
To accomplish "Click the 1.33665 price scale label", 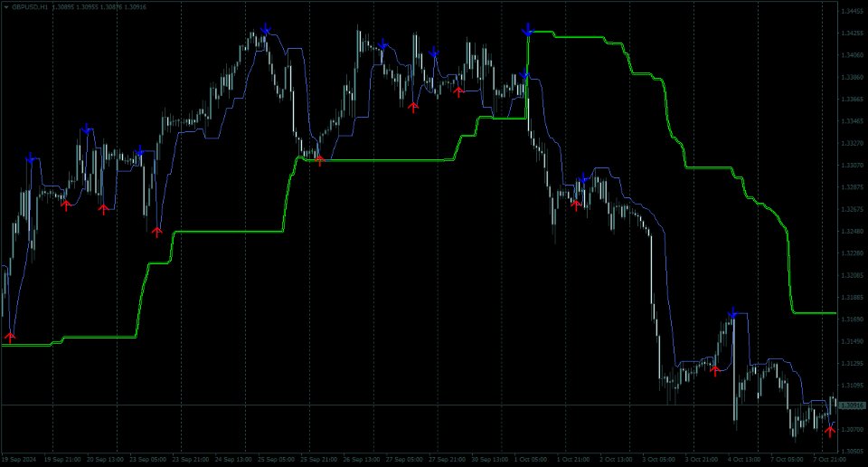I will [853, 100].
